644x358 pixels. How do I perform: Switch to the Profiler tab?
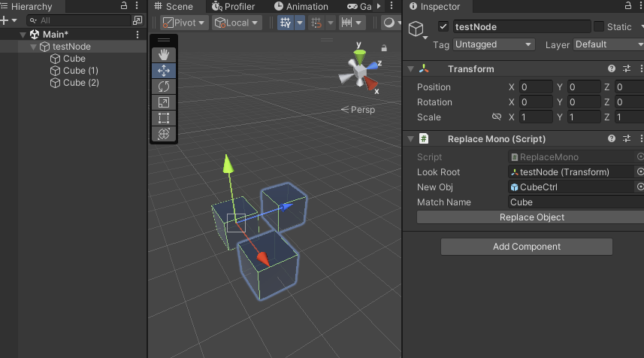pyautogui.click(x=233, y=7)
